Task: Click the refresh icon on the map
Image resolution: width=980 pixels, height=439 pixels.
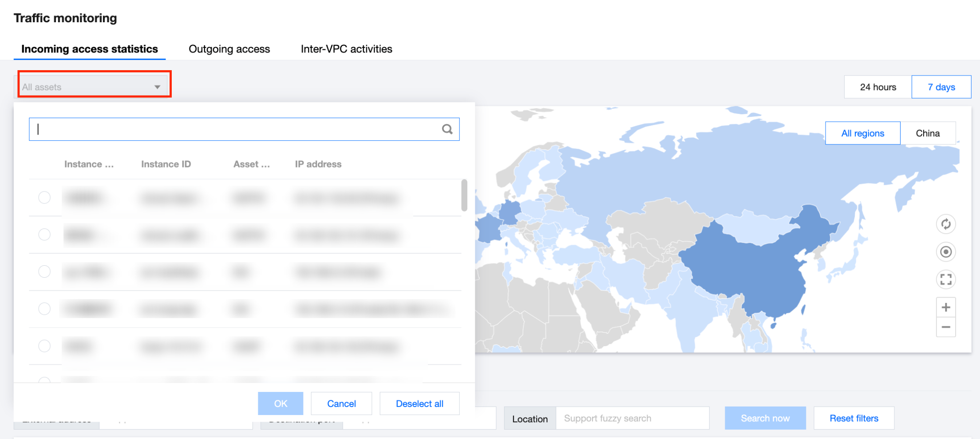Action: coord(946,224)
